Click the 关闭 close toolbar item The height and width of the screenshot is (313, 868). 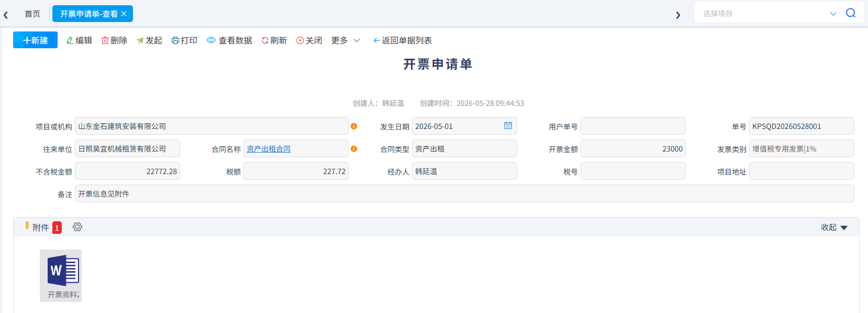(309, 40)
